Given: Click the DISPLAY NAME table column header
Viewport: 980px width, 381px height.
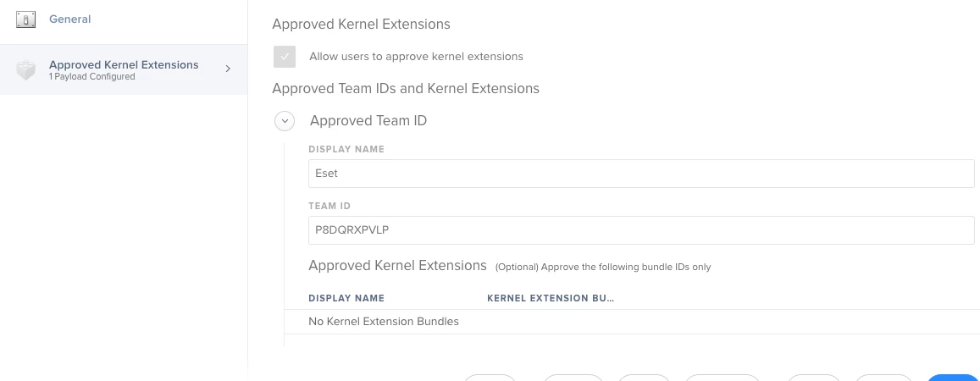Looking at the screenshot, I should click(346, 299).
